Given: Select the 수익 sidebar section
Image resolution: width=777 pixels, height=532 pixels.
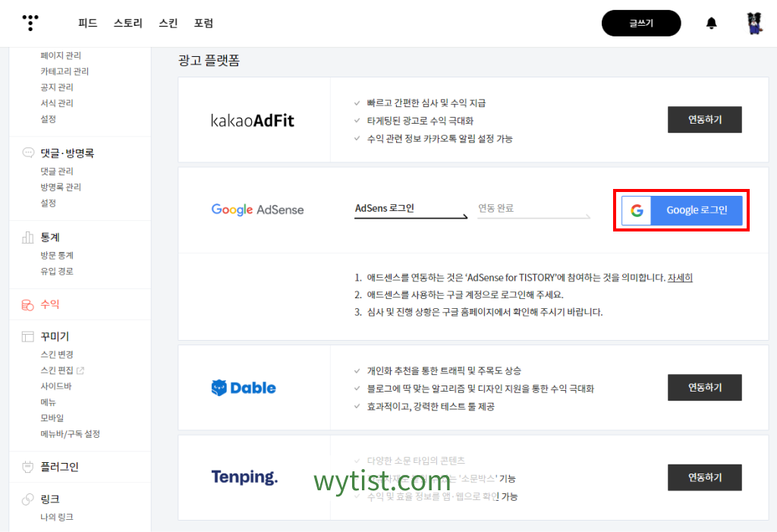Looking at the screenshot, I should coord(49,304).
